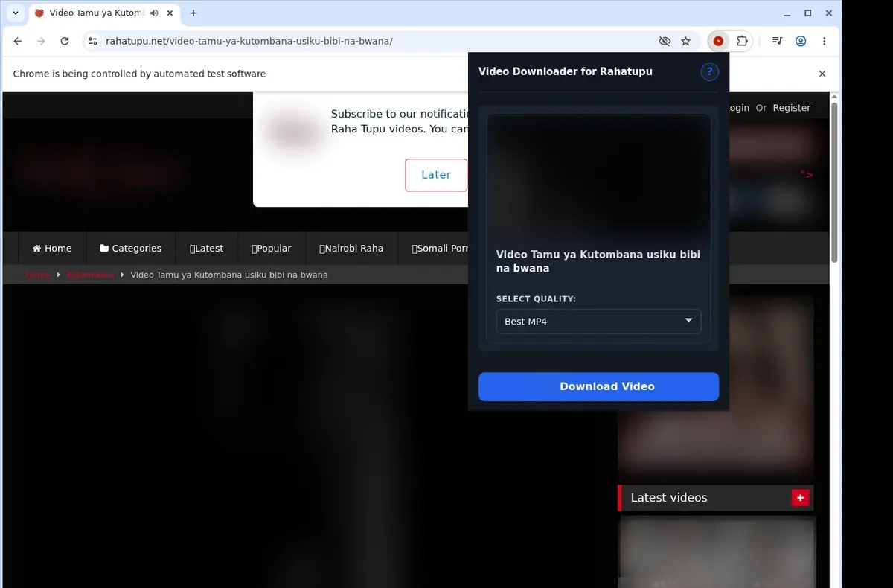Open the Somali menu item in the navigation bar
The height and width of the screenshot is (588, 893).
pyautogui.click(x=439, y=249)
